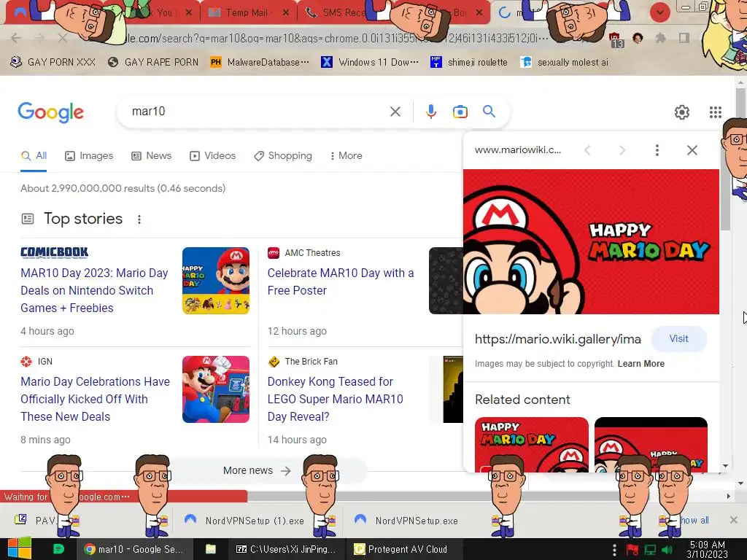Click the taskbar volume speaker icon
Screen dimensions: 747x560
coord(667,550)
